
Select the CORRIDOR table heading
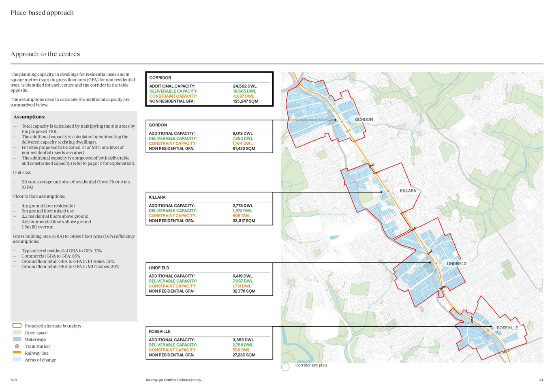click(160, 78)
